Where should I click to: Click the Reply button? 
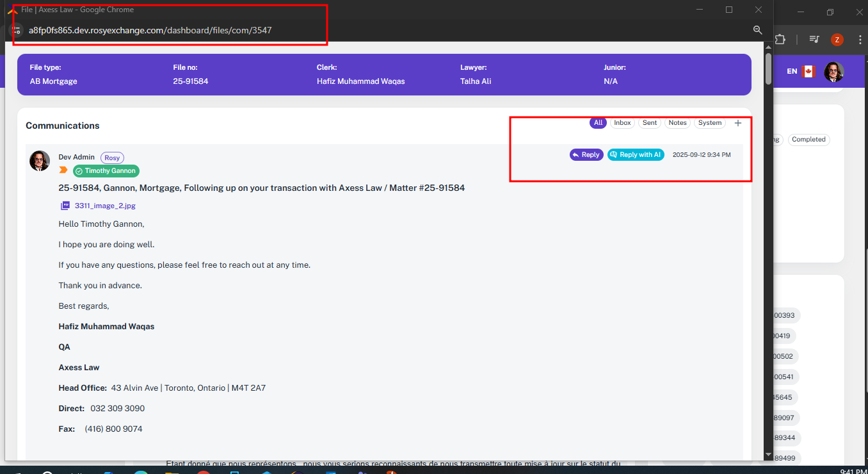point(586,155)
